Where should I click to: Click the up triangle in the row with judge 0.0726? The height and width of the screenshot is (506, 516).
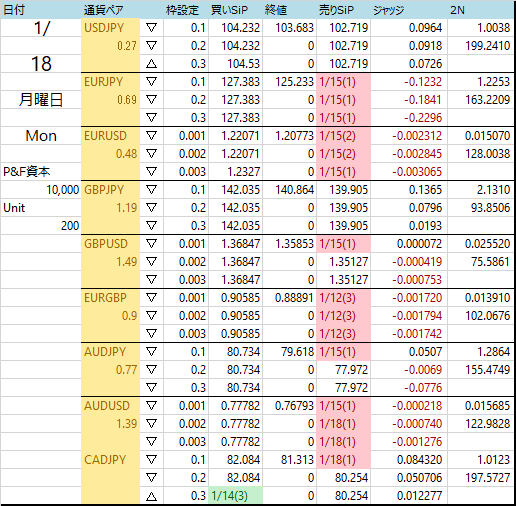151,64
